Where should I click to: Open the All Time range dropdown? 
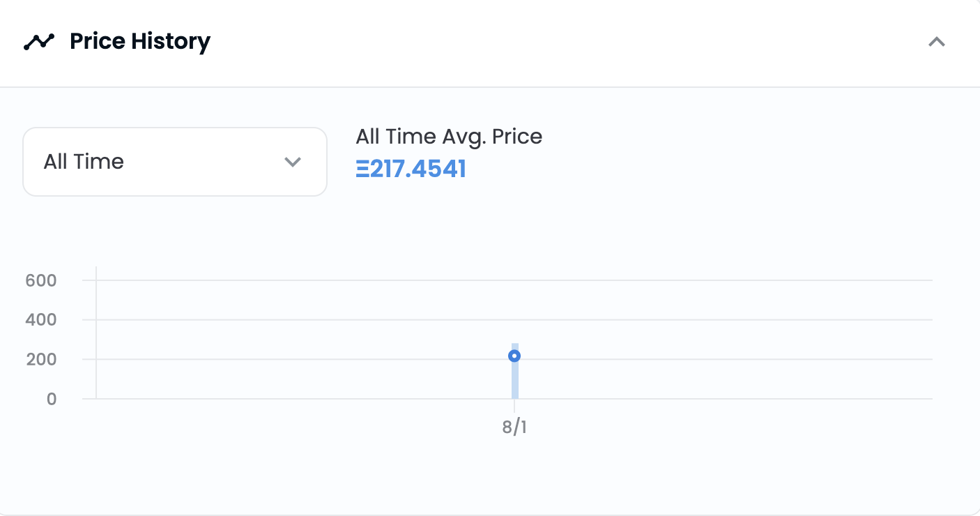(175, 162)
